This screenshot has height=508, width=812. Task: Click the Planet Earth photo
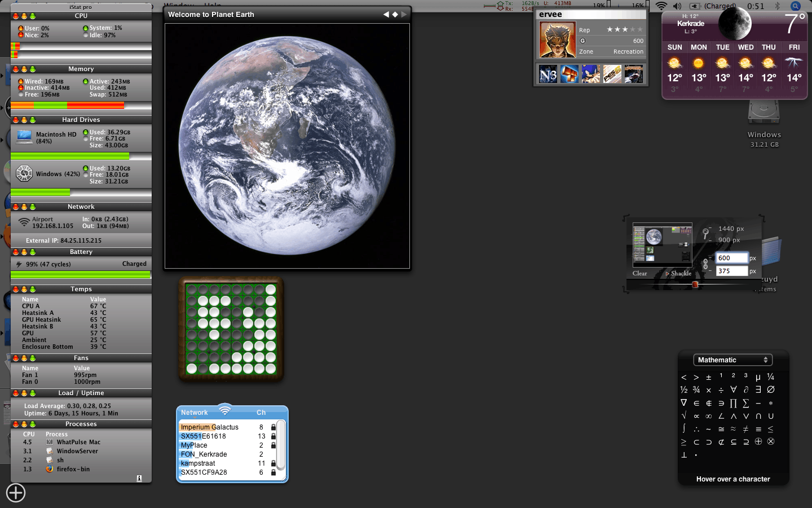coord(287,146)
